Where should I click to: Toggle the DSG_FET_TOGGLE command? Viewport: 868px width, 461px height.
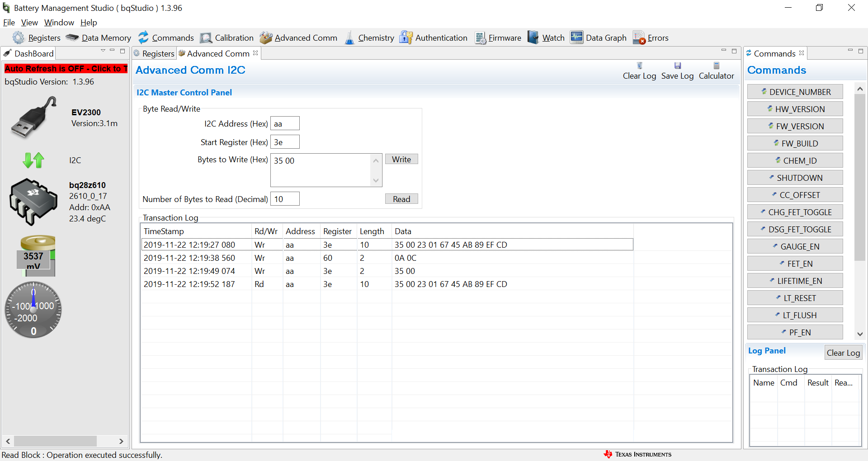(795, 229)
